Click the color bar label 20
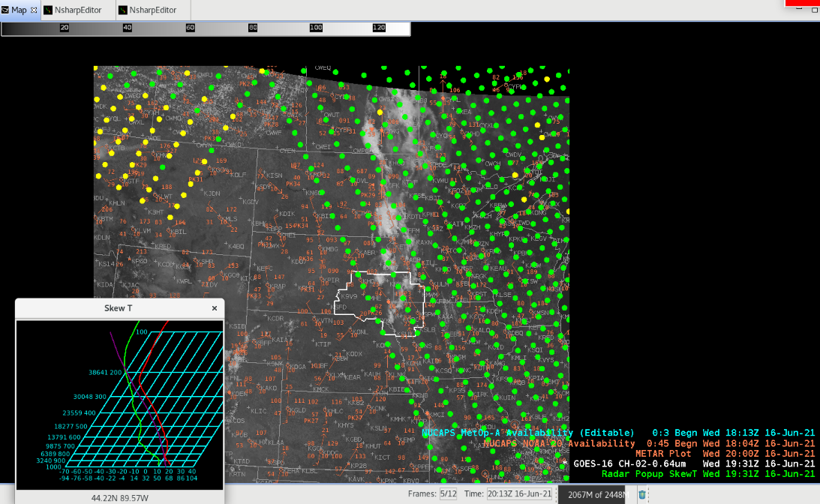 (65, 28)
